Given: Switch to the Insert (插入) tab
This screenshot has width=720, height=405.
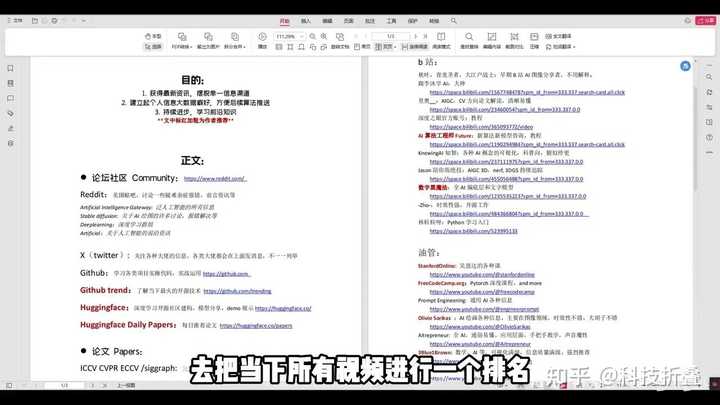Looking at the screenshot, I should 305,20.
